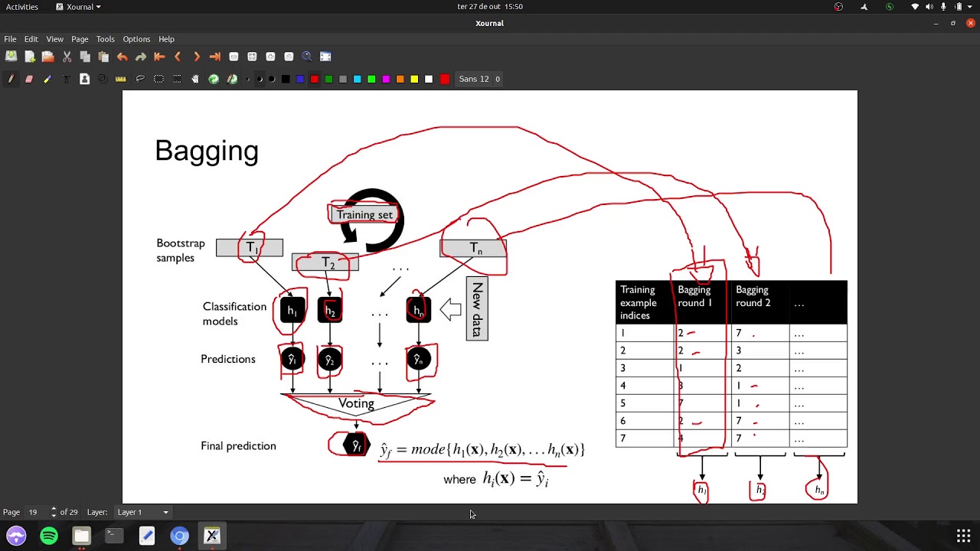Image resolution: width=980 pixels, height=551 pixels.
Task: Expand the Layer 1 dropdown
Action: tap(142, 512)
